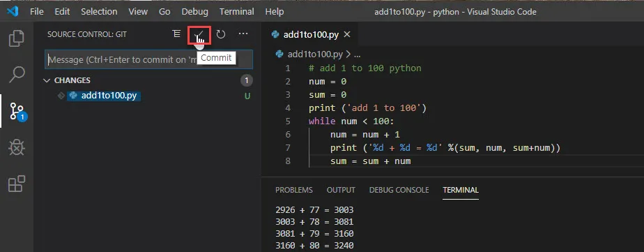Click the SOURCE CONTROL: GIT panel title
644x252 pixels.
click(87, 34)
